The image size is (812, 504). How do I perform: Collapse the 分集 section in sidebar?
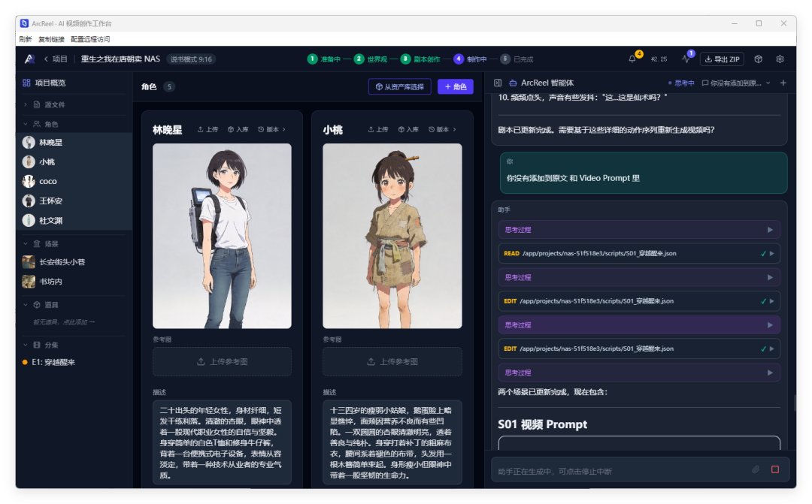74,345
